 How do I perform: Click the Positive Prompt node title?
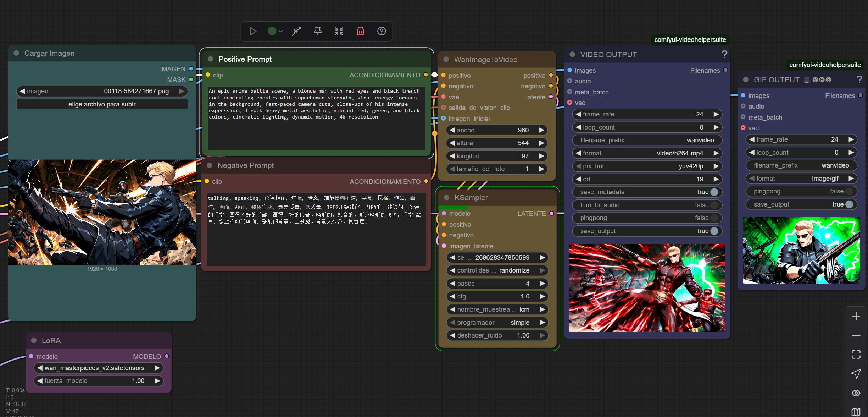tap(245, 59)
